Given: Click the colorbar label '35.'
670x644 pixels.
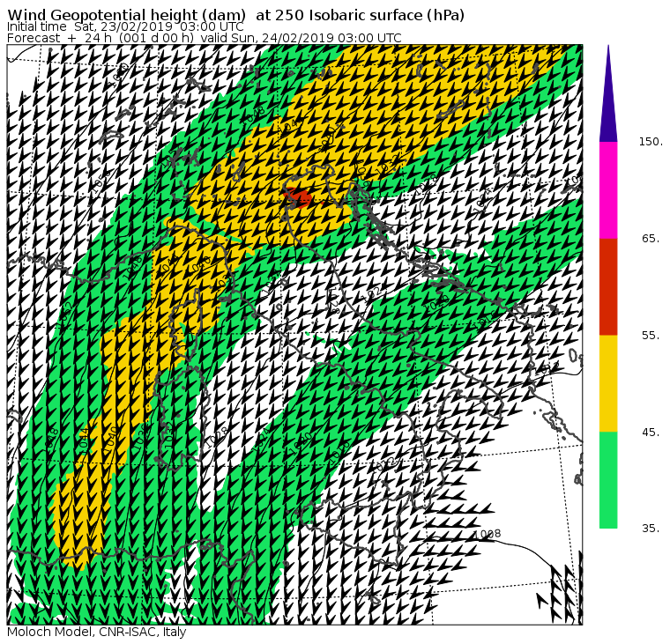Looking at the screenshot, I should (x=651, y=529).
